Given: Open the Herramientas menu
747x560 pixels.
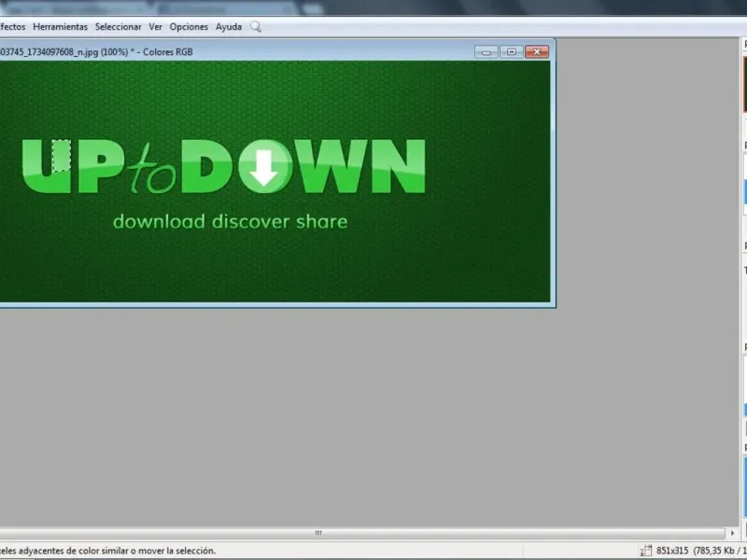Looking at the screenshot, I should (60, 27).
